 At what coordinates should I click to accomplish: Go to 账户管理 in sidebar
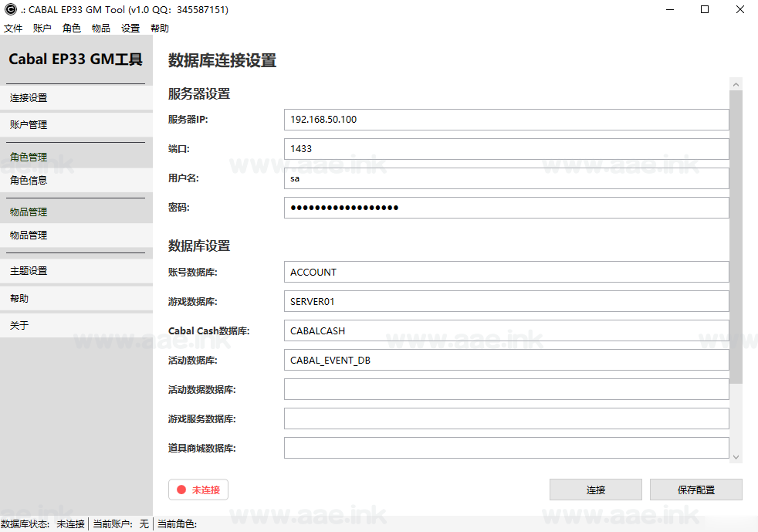(76, 125)
